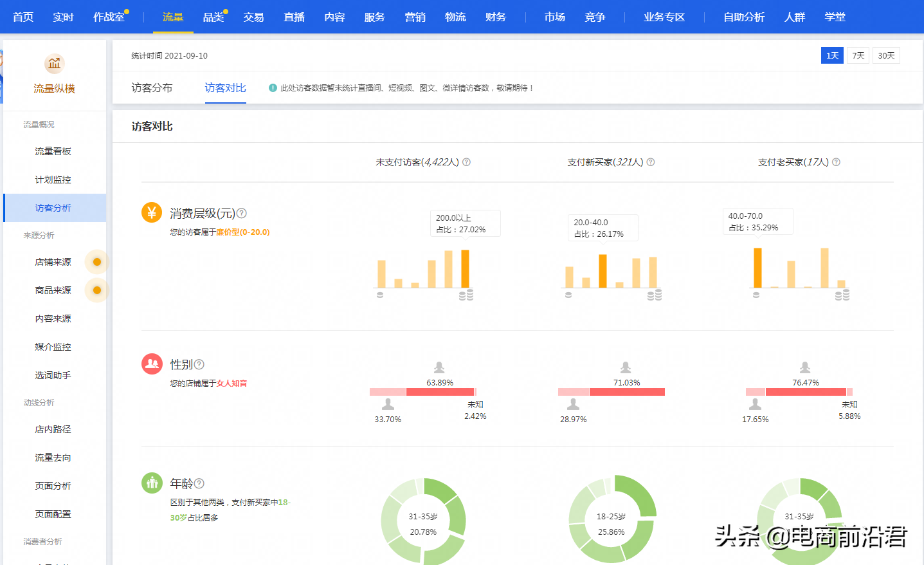Click the green 年龄 group icon
The height and width of the screenshot is (565, 924).
151,482
